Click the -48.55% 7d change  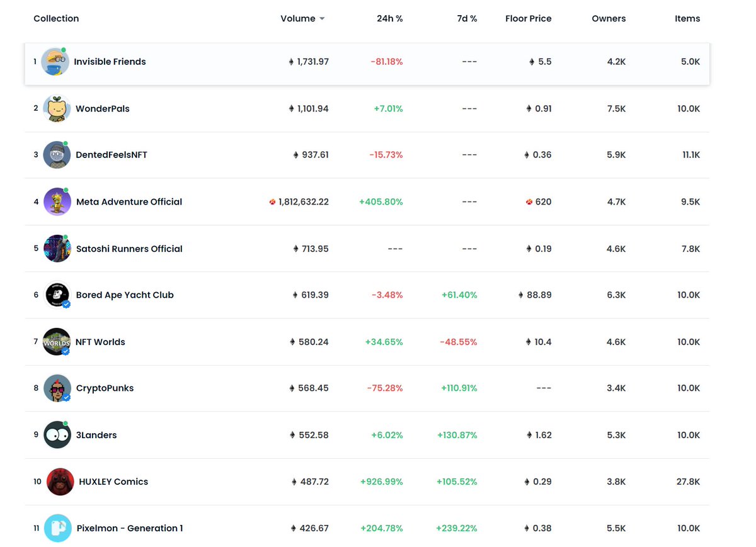click(x=459, y=342)
